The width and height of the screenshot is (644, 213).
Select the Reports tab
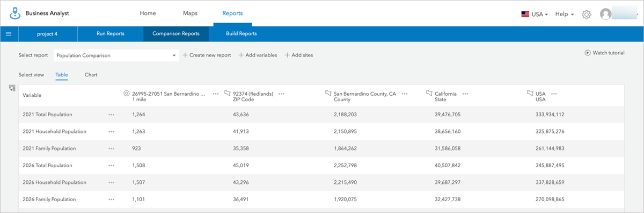[x=232, y=13]
